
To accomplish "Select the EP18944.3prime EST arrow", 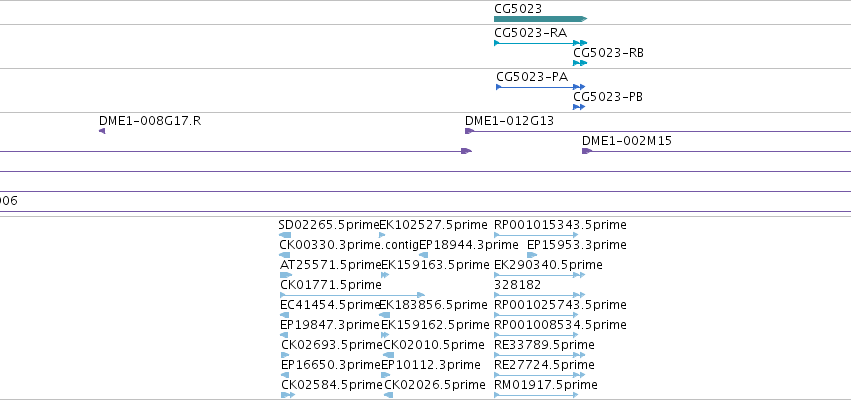I will point(423,255).
